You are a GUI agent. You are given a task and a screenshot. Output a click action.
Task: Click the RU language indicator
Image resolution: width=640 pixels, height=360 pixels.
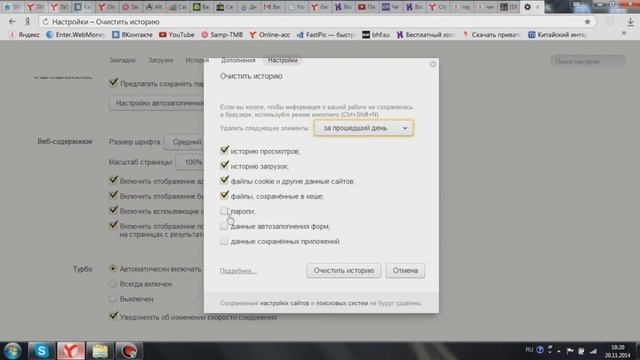click(x=529, y=350)
